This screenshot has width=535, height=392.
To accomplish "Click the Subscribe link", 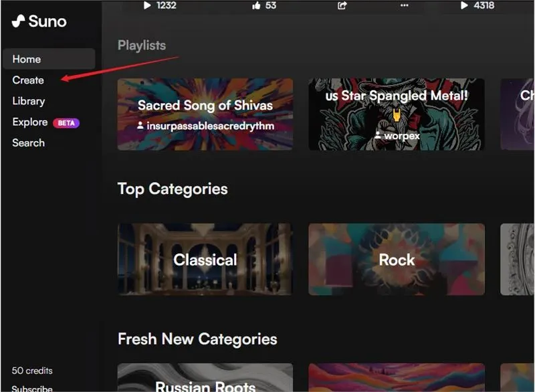I will [32, 388].
